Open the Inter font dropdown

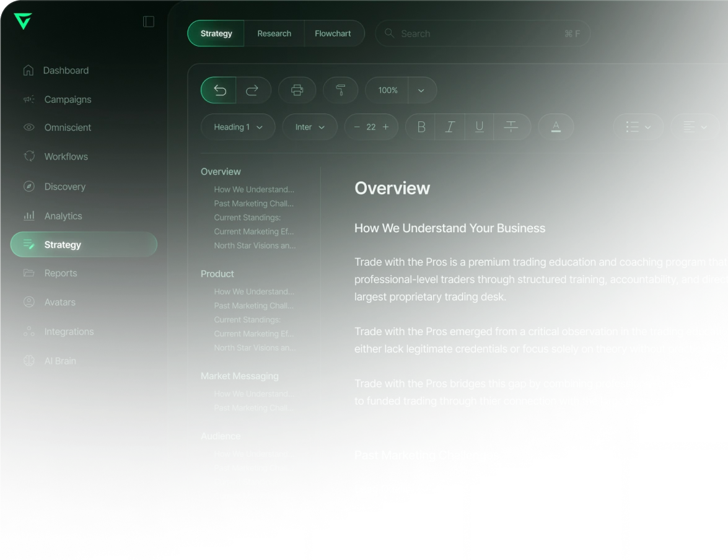tap(310, 127)
